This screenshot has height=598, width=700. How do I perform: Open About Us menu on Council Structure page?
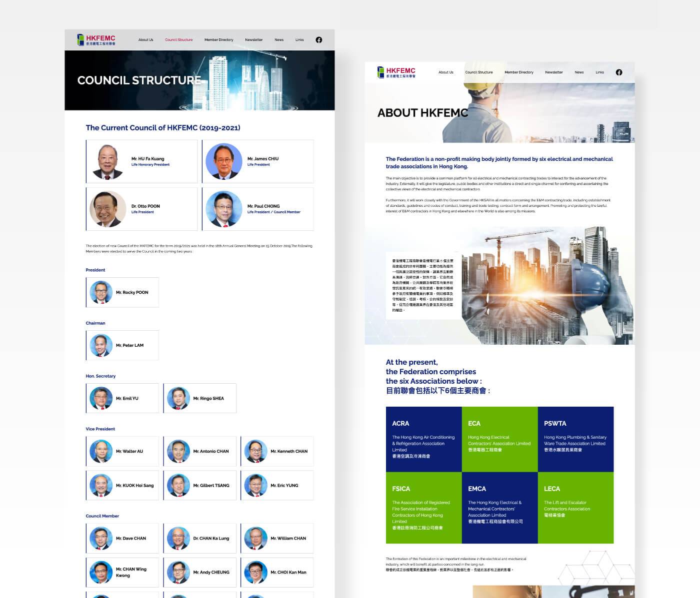point(145,40)
